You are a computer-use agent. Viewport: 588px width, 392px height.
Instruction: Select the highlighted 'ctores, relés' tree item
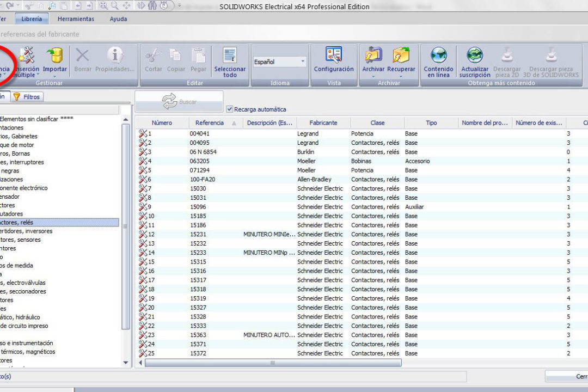tap(59, 223)
